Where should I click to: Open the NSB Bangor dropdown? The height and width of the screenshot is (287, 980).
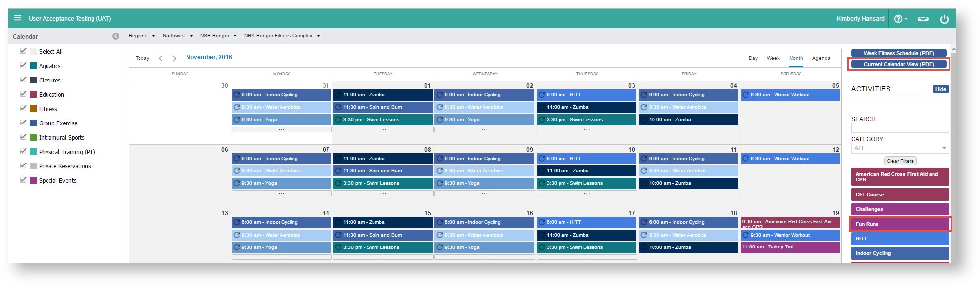[218, 36]
